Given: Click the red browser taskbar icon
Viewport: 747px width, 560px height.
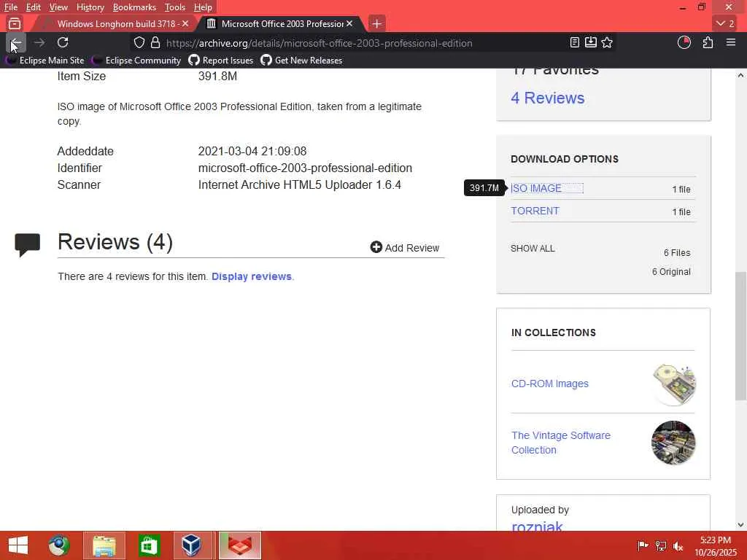Looking at the screenshot, I should 240,545.
